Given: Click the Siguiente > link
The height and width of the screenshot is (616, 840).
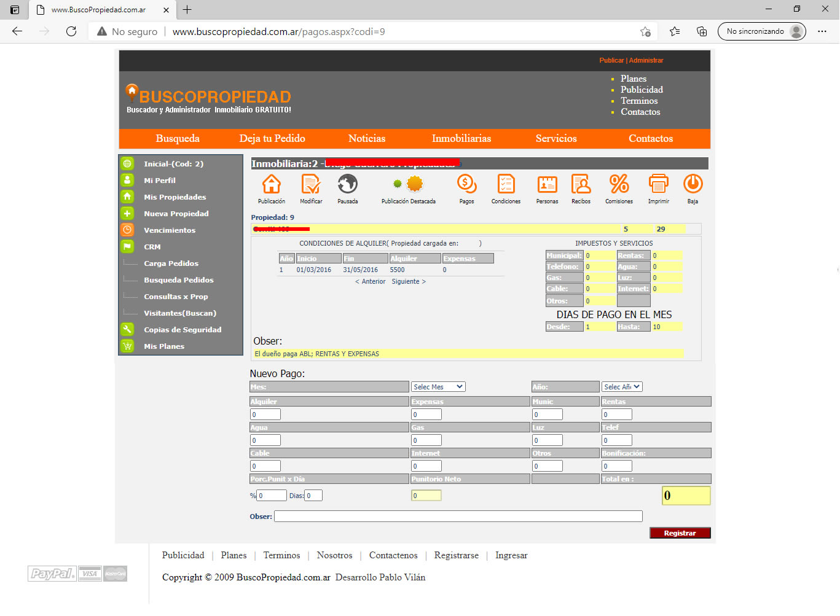Looking at the screenshot, I should click(x=409, y=281).
